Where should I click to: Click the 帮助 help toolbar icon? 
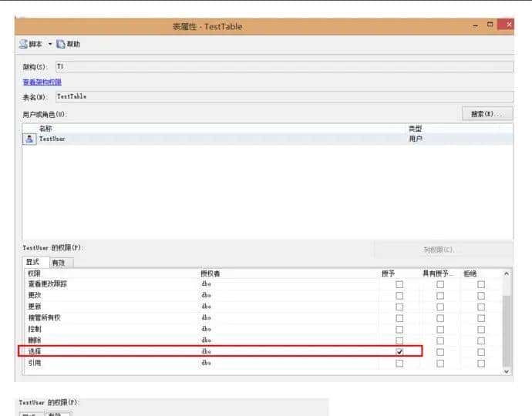(61, 44)
